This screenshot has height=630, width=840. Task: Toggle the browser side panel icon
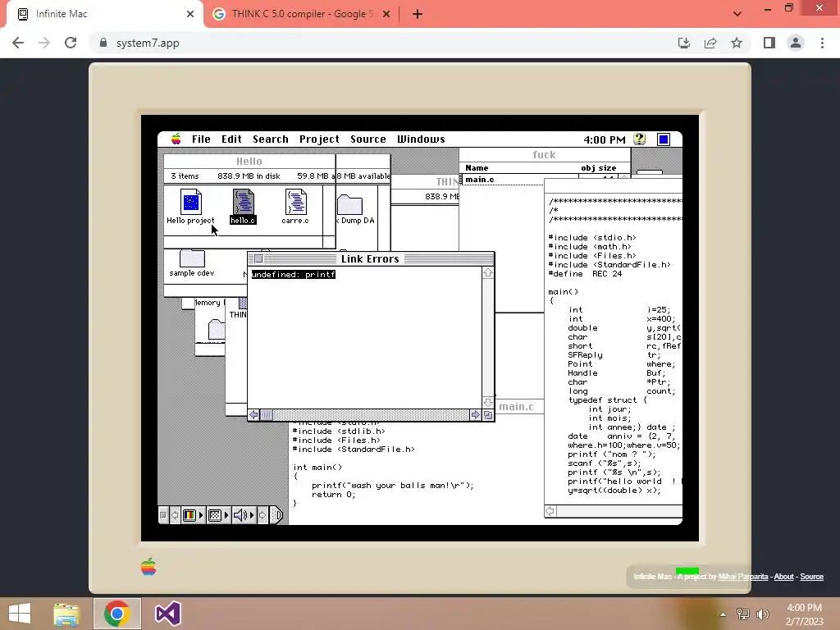[769, 43]
